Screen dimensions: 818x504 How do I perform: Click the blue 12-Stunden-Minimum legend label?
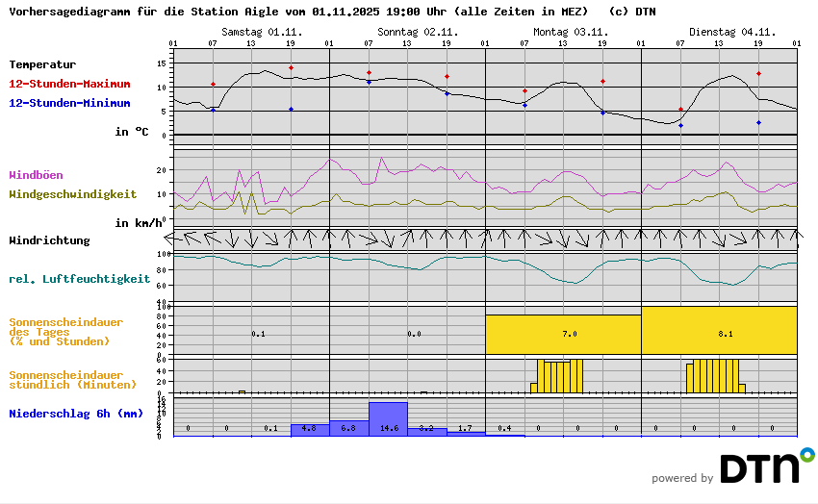(67, 103)
